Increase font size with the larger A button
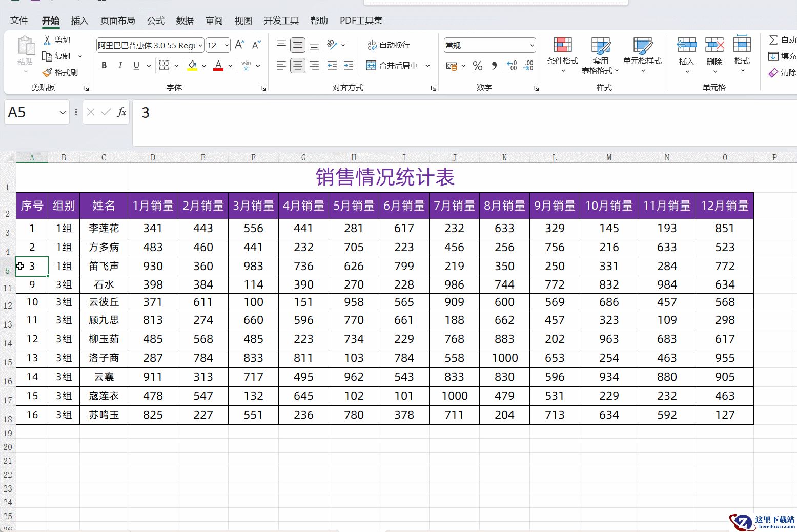Screen dimensions: 797x532 [x=239, y=45]
